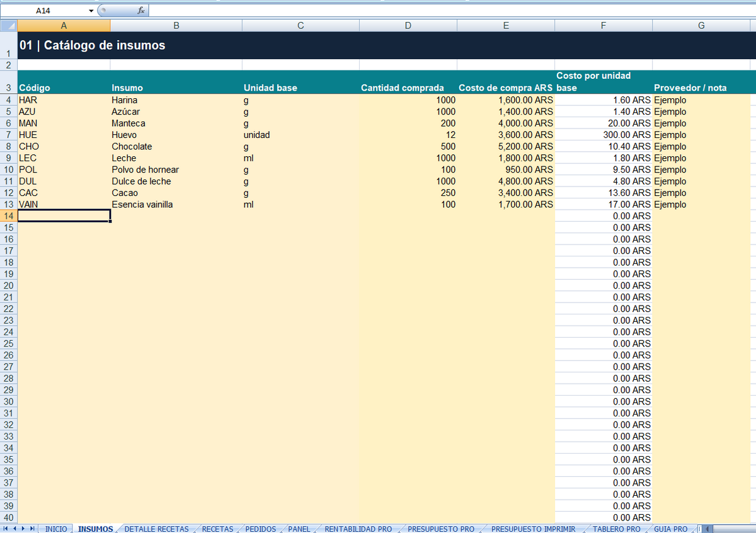The image size is (756, 533).
Task: Click the title cell '01 | Catálogo de insumos'
Action: (93, 45)
